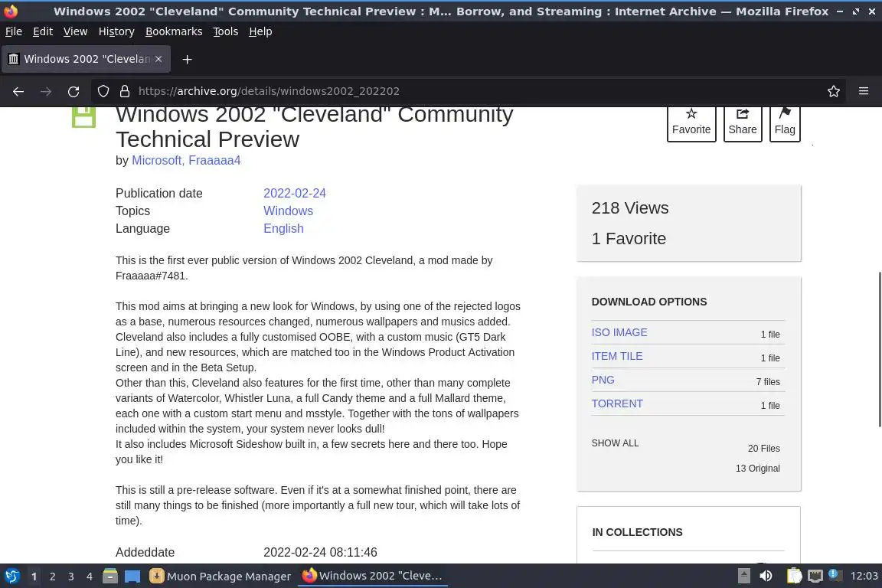Click the Addeddate value 2022-02-24 08:11:46
Viewport: 882px width, 588px height.
[x=320, y=553]
